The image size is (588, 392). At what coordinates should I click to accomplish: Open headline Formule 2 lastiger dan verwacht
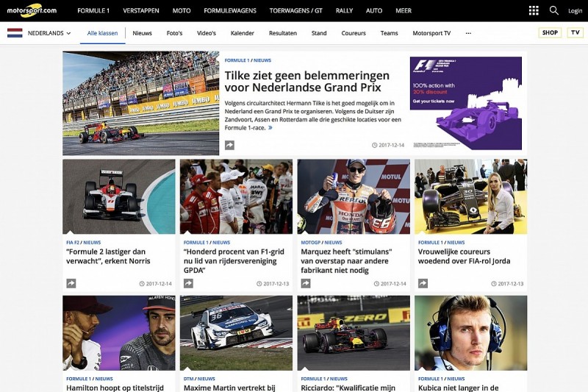[108, 256]
